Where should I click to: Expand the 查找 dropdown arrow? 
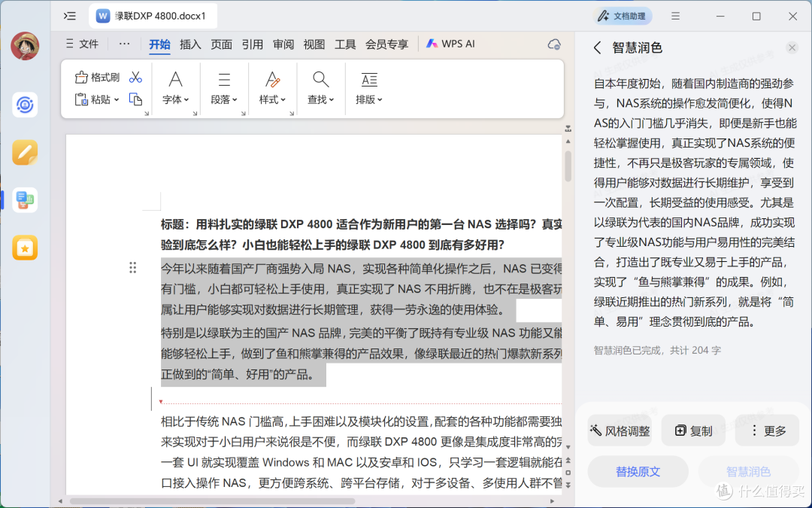[x=332, y=99]
